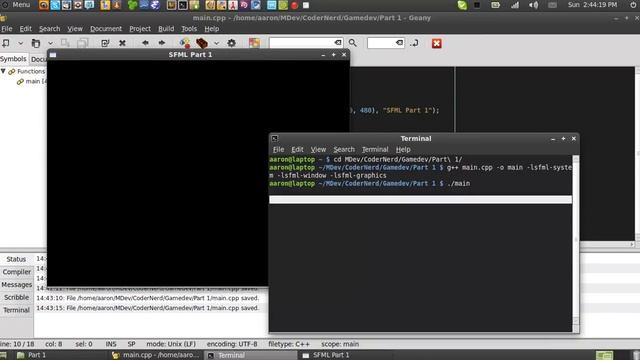The image size is (640, 360).
Task: Open Geany's Help menu
Action: 211,29
